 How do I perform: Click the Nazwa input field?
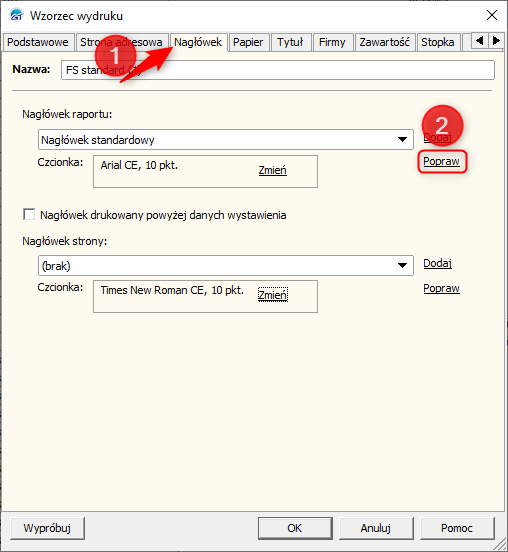click(x=278, y=70)
